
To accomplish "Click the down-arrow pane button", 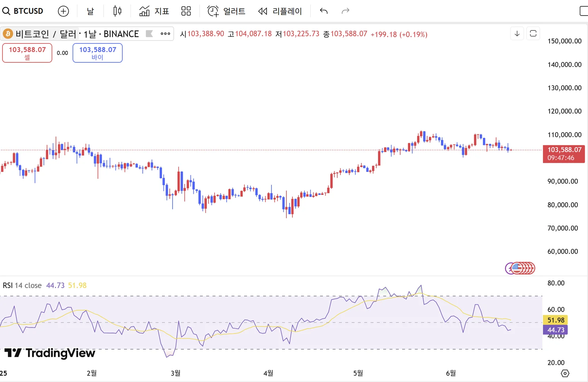I will point(517,34).
